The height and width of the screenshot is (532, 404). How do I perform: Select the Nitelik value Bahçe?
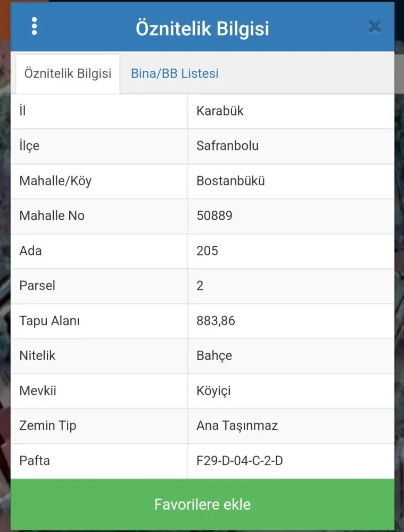214,355
